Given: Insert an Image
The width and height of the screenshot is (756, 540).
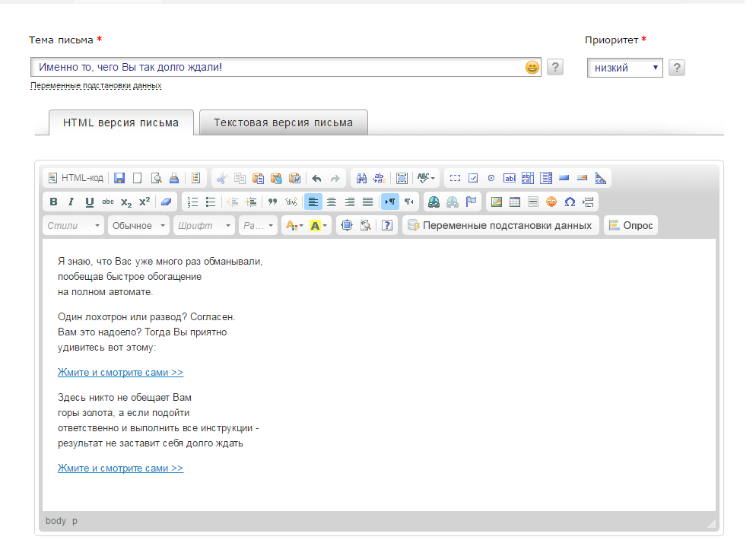Looking at the screenshot, I should coord(497,202).
